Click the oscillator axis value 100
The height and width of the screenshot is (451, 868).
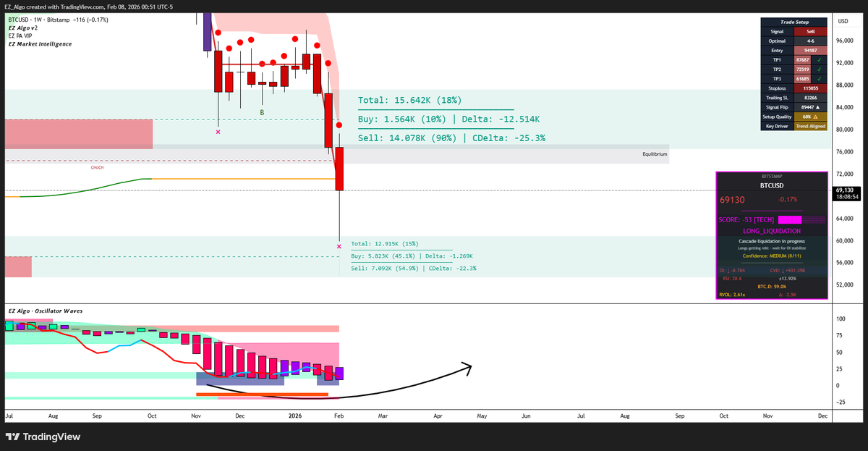pyautogui.click(x=841, y=319)
